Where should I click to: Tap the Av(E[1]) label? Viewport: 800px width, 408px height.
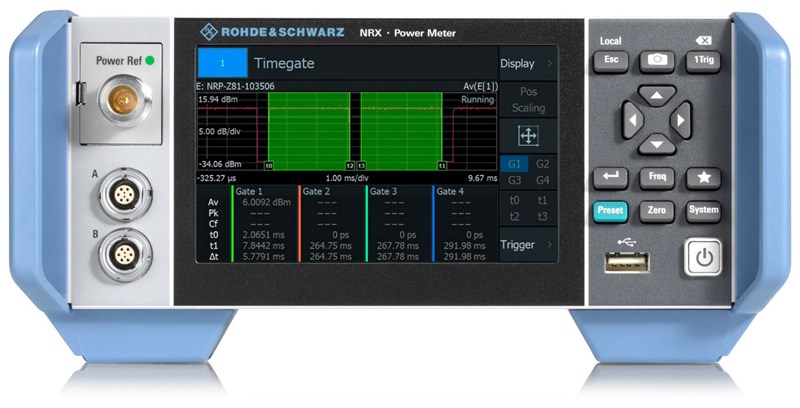coord(480,87)
